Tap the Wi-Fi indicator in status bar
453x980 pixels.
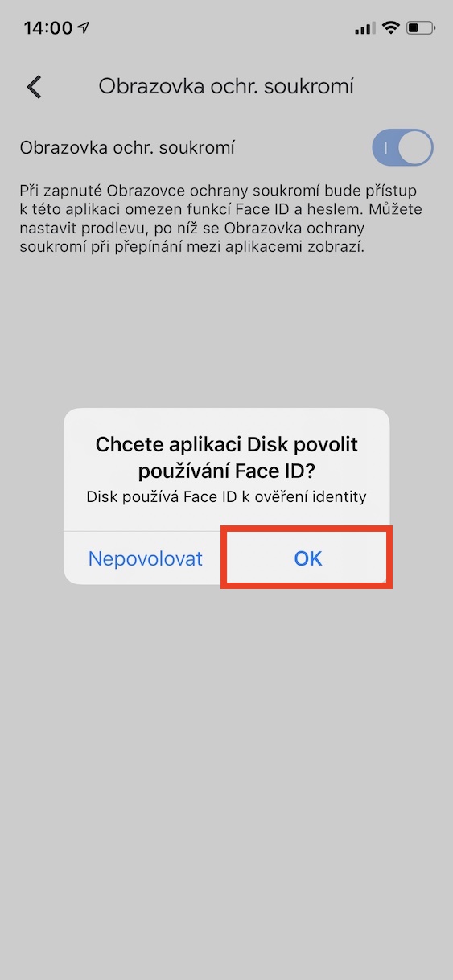(x=391, y=28)
